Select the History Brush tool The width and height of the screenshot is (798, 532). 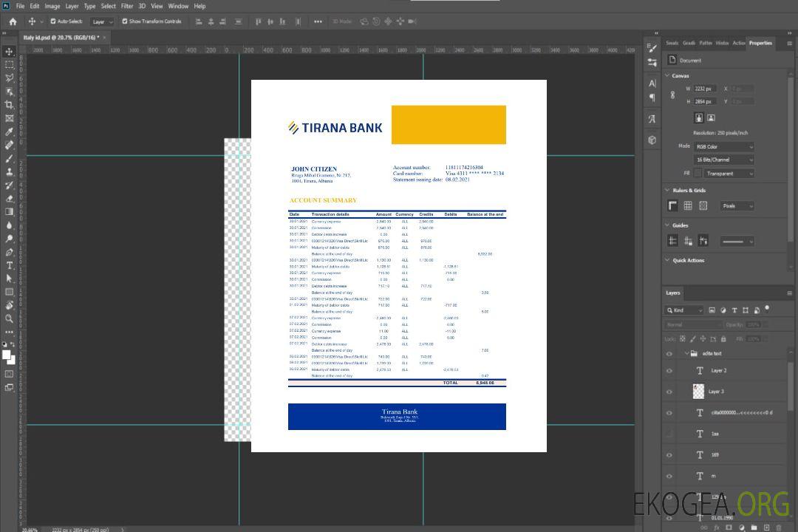tap(9, 185)
